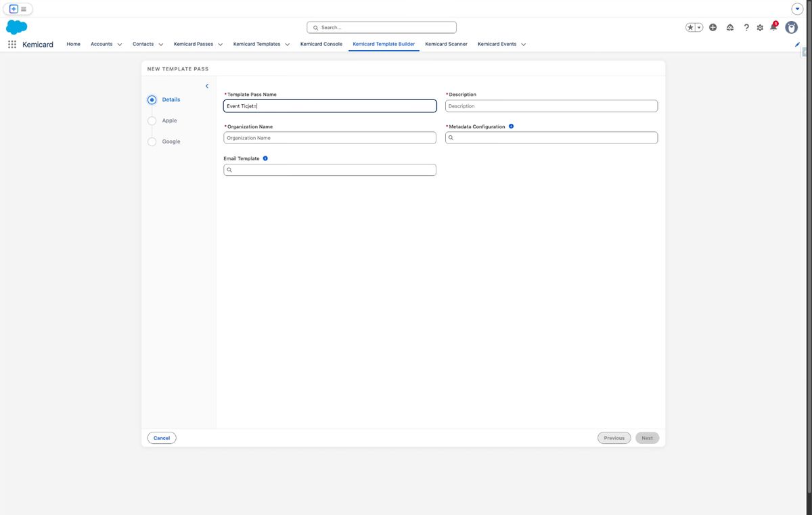This screenshot has width=812, height=515.
Task: Add current page to favorites star
Action: [x=690, y=27]
